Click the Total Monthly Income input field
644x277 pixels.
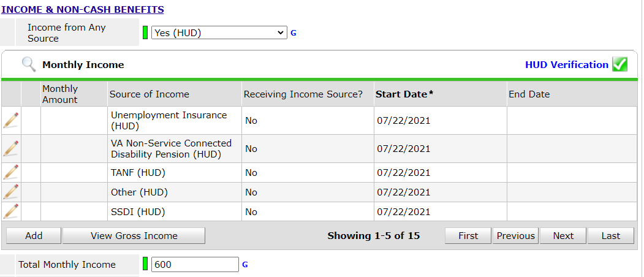(195, 265)
